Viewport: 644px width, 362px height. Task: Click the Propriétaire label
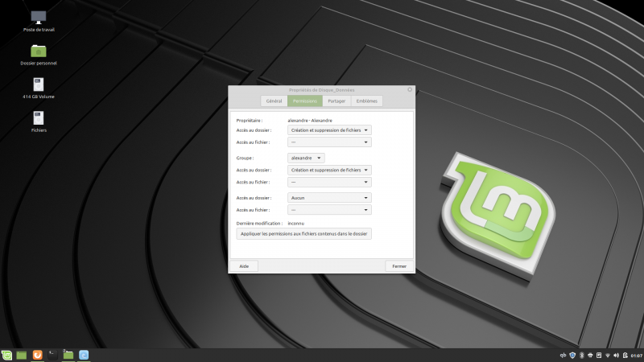[x=250, y=121]
